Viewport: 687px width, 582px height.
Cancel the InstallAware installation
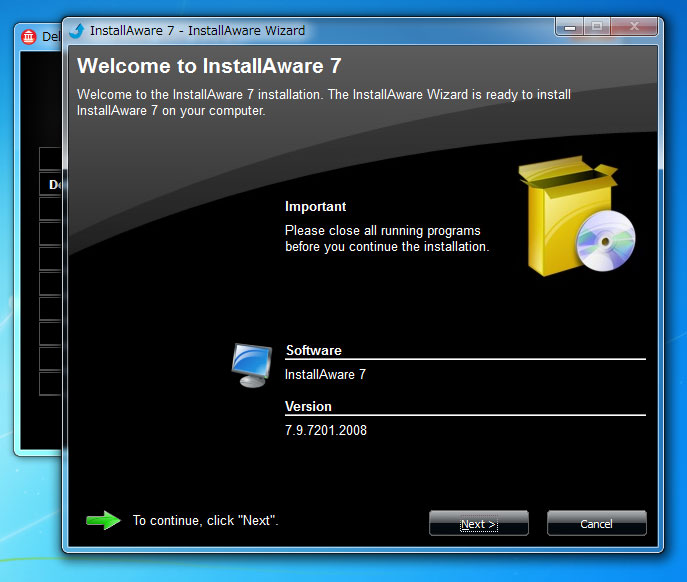[x=596, y=523]
